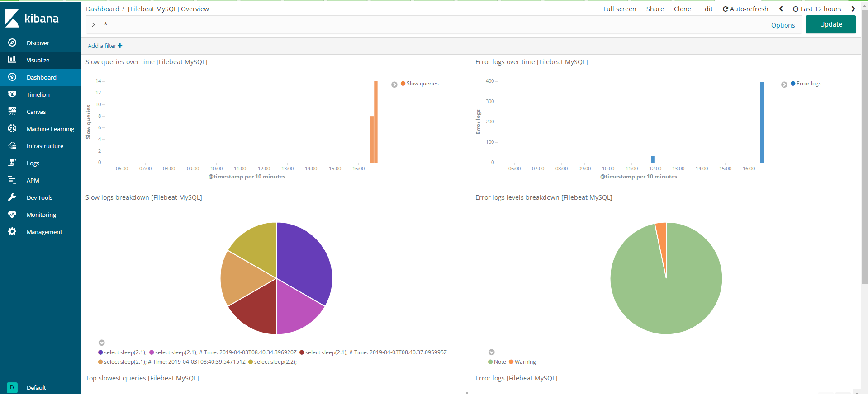Click the purple slice of Slow logs pie
The width and height of the screenshot is (868, 394).
[305, 262]
